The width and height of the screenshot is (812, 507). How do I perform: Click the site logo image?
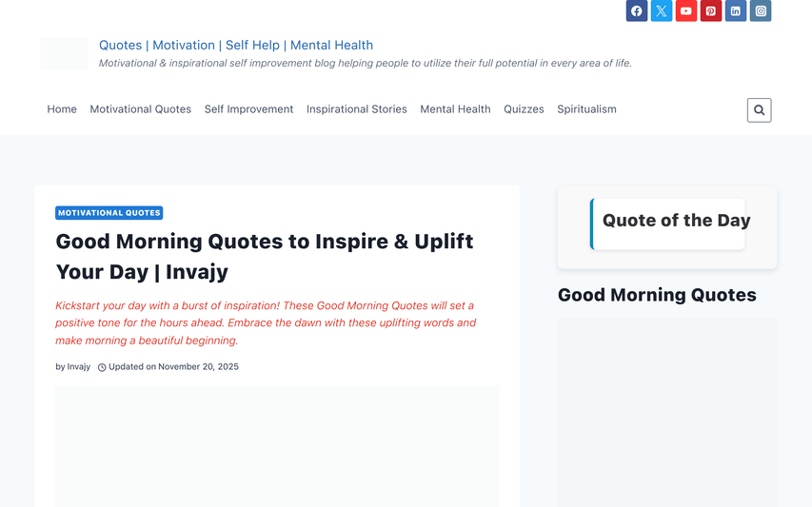point(64,53)
